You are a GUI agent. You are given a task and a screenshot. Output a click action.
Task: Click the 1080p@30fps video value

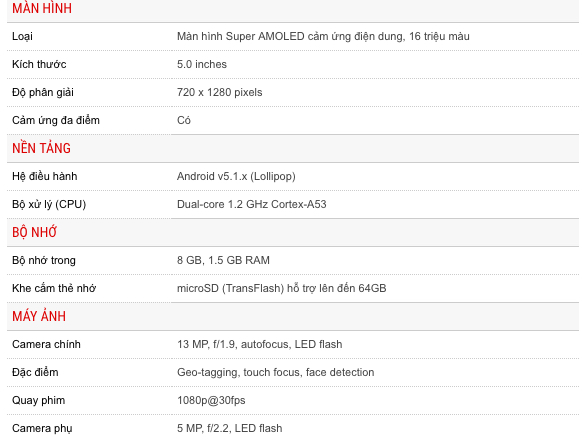(211, 400)
